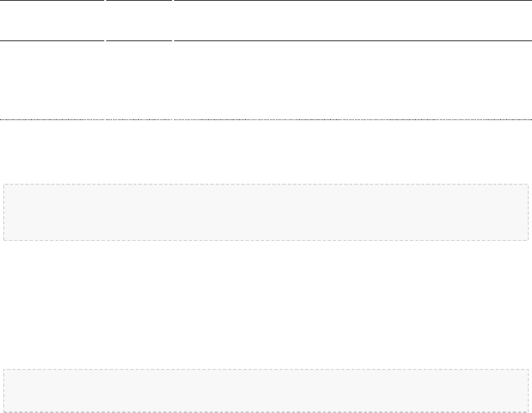Click the dotted row separator in the middle column

click(139, 119)
